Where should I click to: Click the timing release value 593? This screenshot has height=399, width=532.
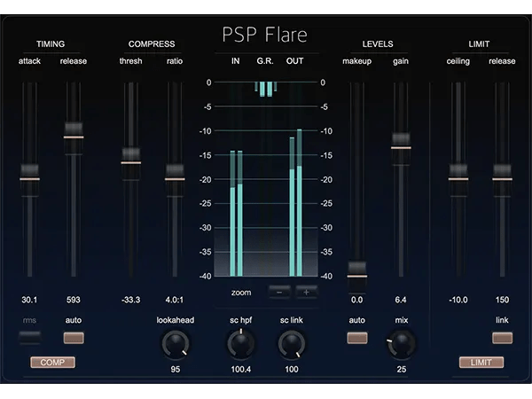tap(74, 300)
